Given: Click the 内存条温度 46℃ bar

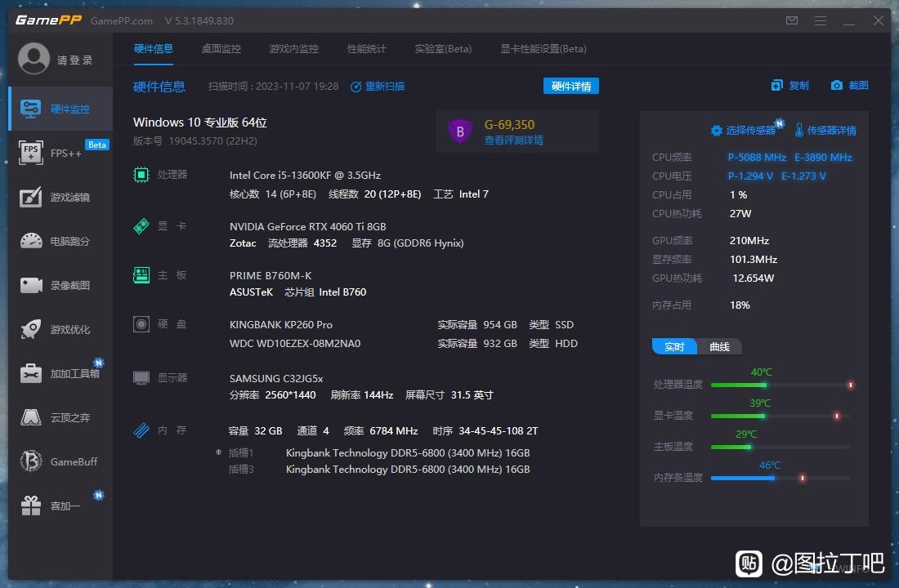Looking at the screenshot, I should pyautogui.click(x=781, y=478).
